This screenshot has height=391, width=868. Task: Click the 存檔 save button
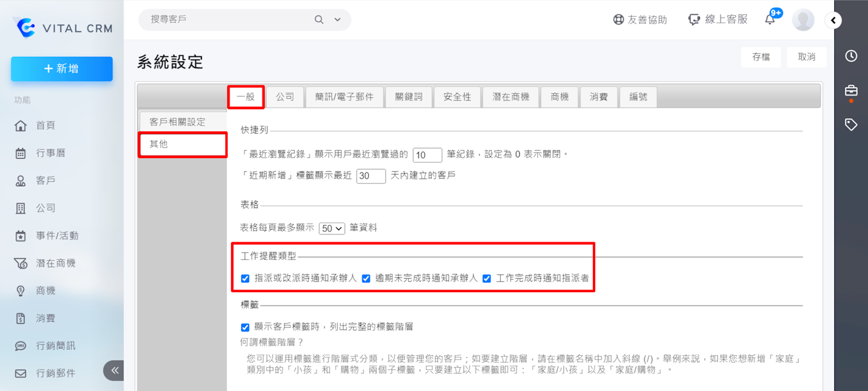[x=761, y=56]
